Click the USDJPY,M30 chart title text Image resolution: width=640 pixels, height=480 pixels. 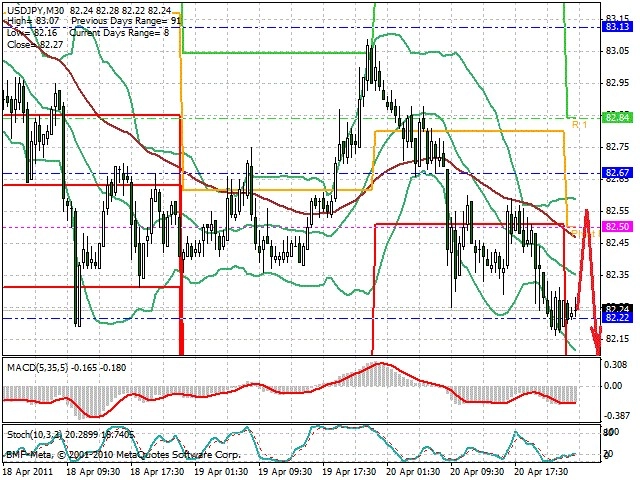pyautogui.click(x=36, y=10)
